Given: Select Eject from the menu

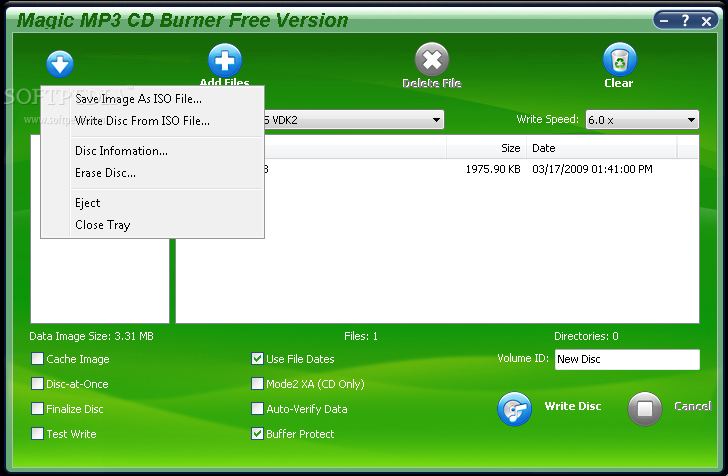Looking at the screenshot, I should [x=88, y=203].
